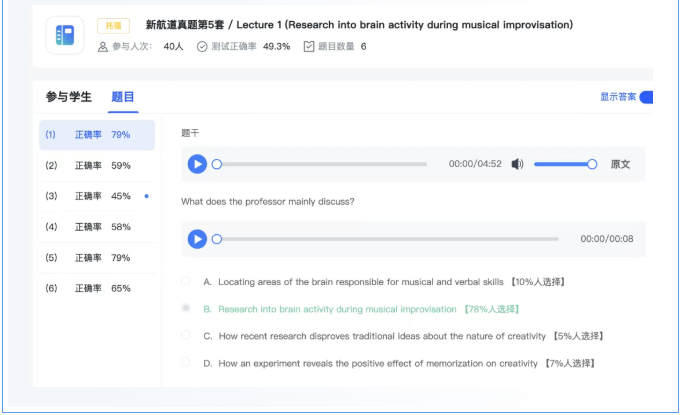Screen dimensions: 683x415
Task: Open the 原文 transcript link
Action: coord(620,164)
